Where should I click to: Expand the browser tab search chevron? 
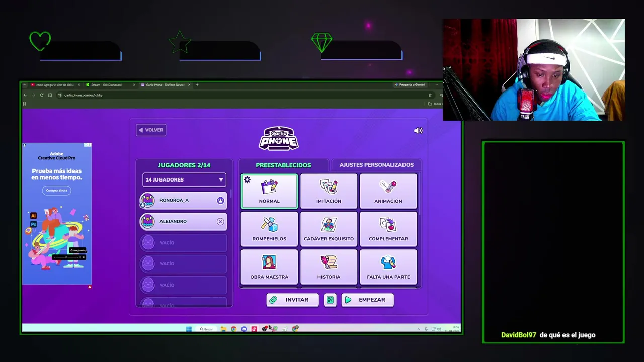point(25,85)
